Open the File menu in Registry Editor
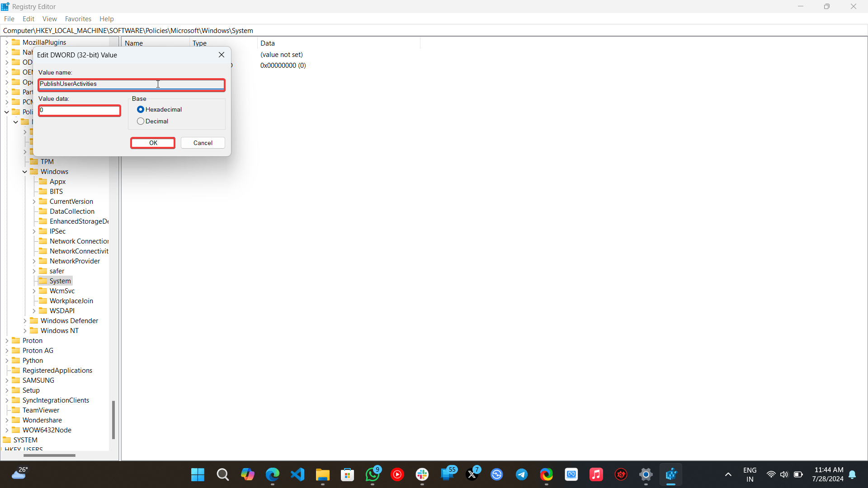Screen dimensions: 868x488 9,19
